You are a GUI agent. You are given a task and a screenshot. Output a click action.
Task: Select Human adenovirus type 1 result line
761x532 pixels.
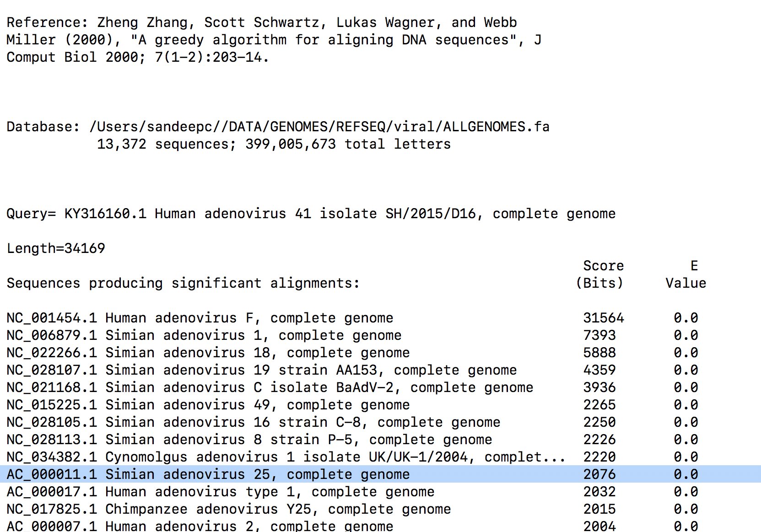pos(220,492)
